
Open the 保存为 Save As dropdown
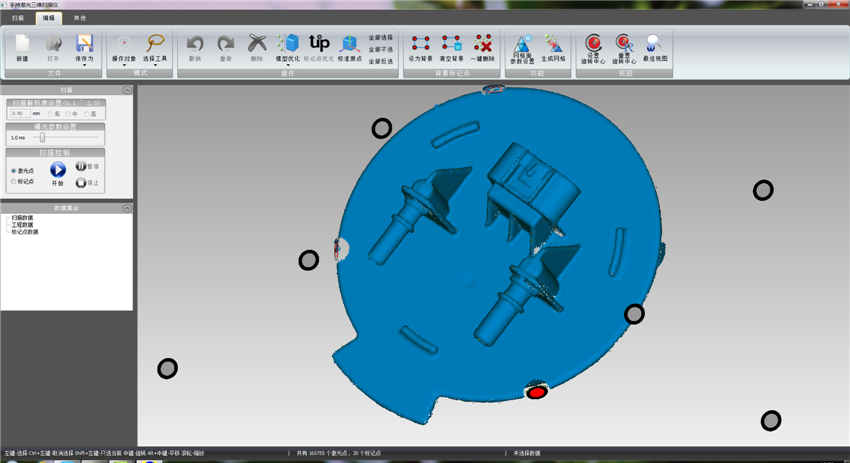tap(84, 65)
